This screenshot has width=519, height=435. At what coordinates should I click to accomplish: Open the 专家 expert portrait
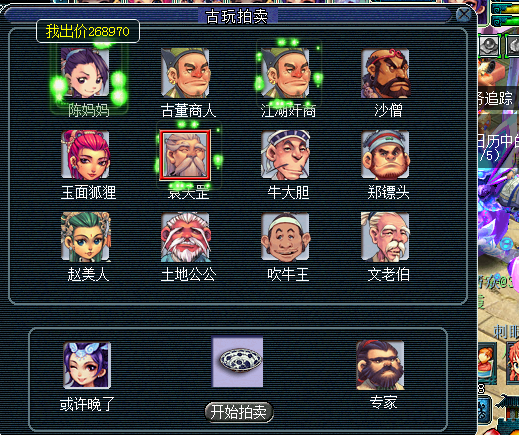pyautogui.click(x=380, y=365)
